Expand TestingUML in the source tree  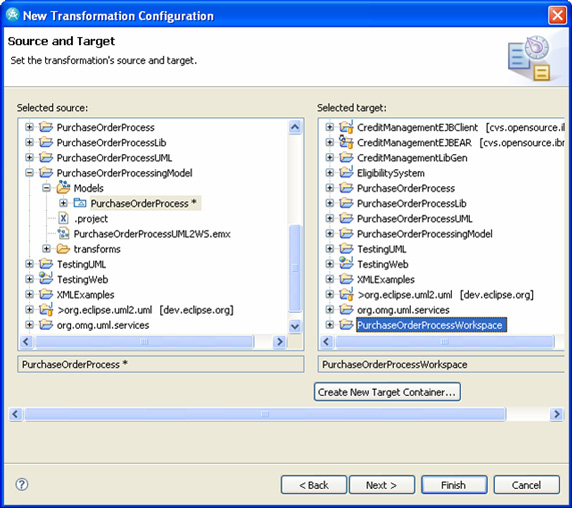coord(29,264)
